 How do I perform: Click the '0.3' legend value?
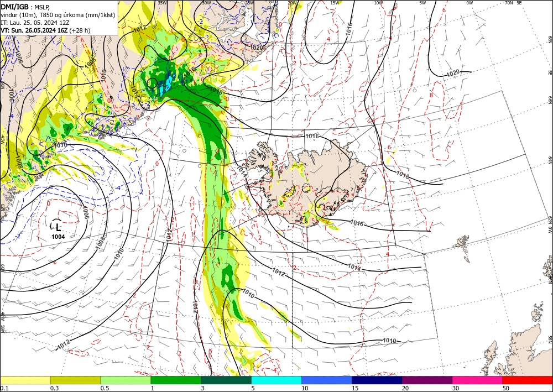[x=54, y=388]
